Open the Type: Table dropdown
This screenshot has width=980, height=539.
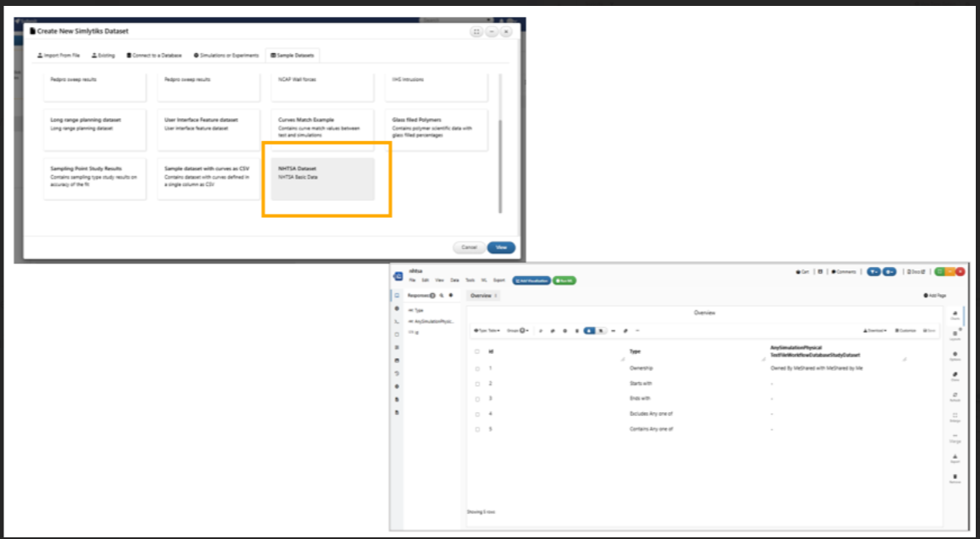487,331
